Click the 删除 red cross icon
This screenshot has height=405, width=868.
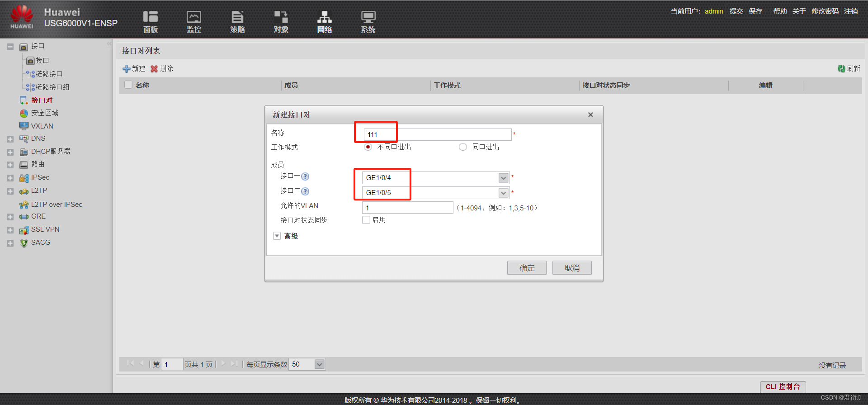click(154, 69)
